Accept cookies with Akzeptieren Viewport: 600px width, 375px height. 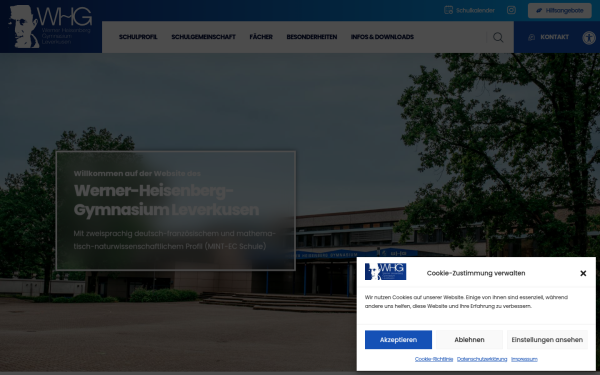pyautogui.click(x=398, y=340)
